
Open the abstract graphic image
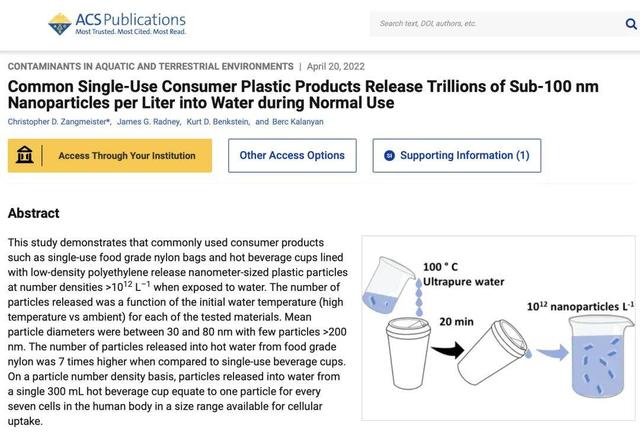(498, 328)
